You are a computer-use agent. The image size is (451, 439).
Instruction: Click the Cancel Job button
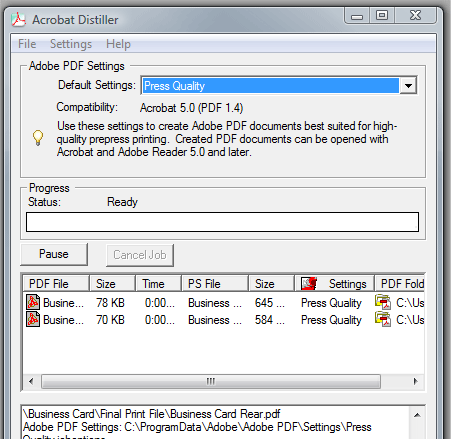pyautogui.click(x=140, y=255)
